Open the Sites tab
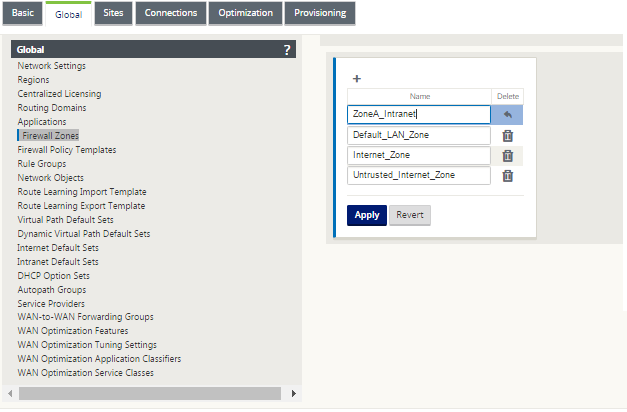This screenshot has height=412, width=627. coord(113,13)
